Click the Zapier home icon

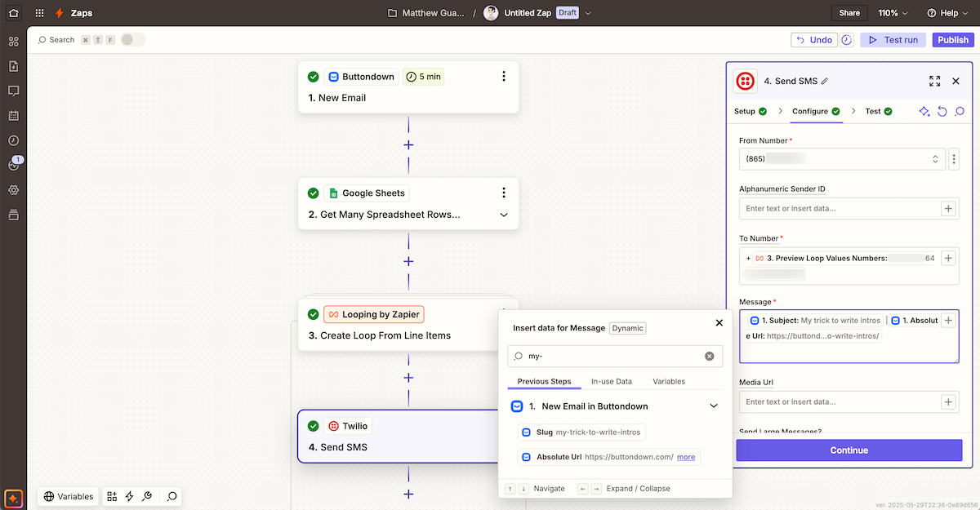(x=13, y=13)
